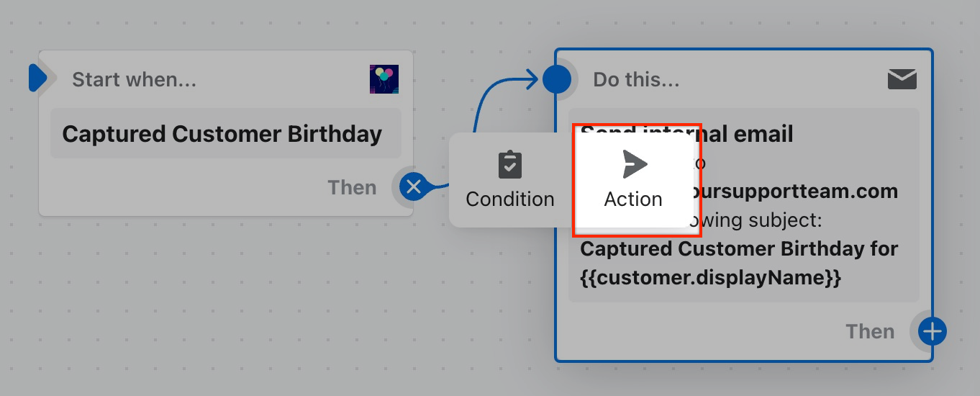Image resolution: width=980 pixels, height=396 pixels.
Task: Click the blue X on the trigger's Then connector
Action: (x=414, y=187)
